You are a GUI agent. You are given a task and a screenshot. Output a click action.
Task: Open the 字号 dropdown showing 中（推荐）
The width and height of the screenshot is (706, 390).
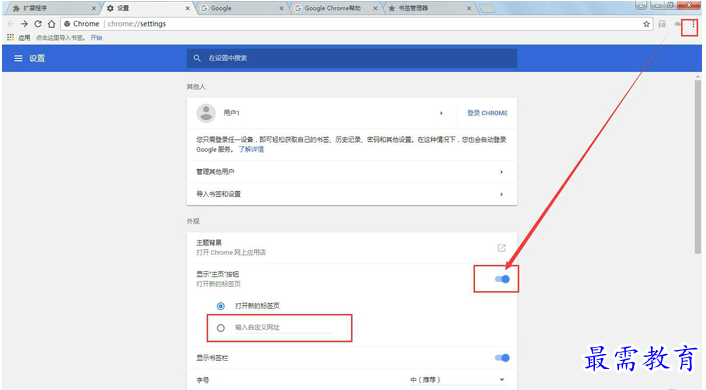click(457, 380)
